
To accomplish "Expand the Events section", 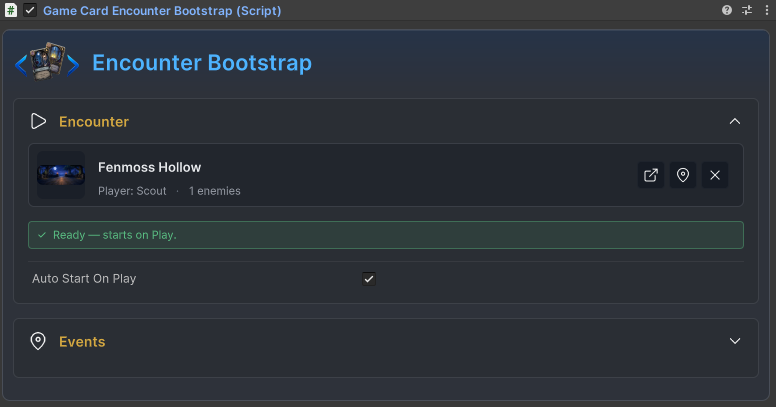I will click(x=735, y=341).
